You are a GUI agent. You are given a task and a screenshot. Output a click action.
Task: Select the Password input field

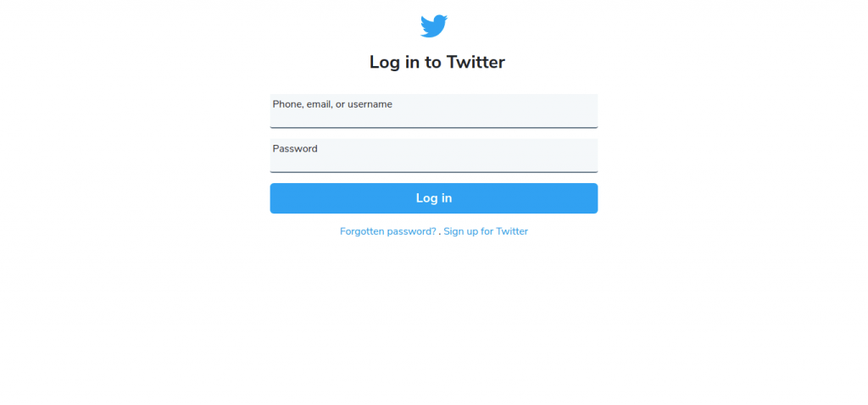(433, 155)
